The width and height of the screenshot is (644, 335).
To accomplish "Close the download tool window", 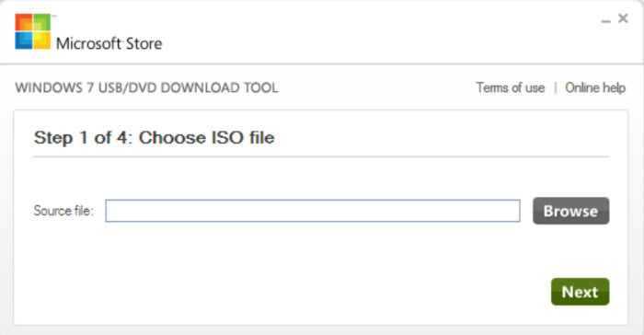I will (623, 18).
